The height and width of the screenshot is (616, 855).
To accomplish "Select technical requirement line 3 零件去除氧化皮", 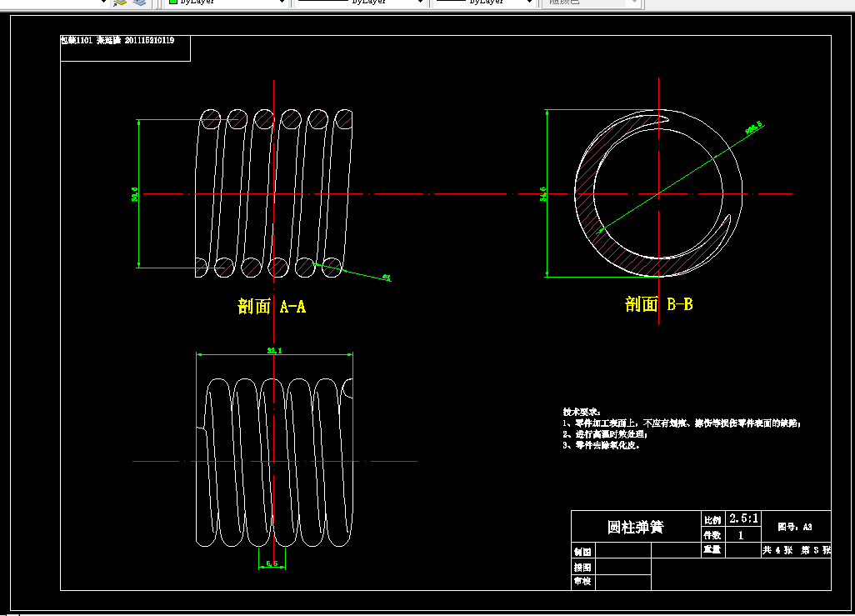I will click(x=602, y=445).
